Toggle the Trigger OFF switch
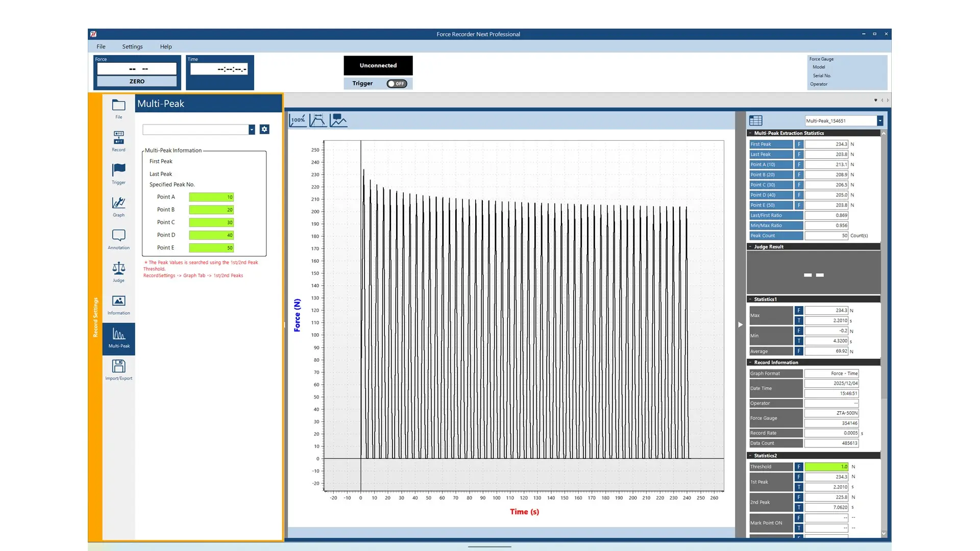Viewport: 980px width, 551px height. click(x=397, y=84)
